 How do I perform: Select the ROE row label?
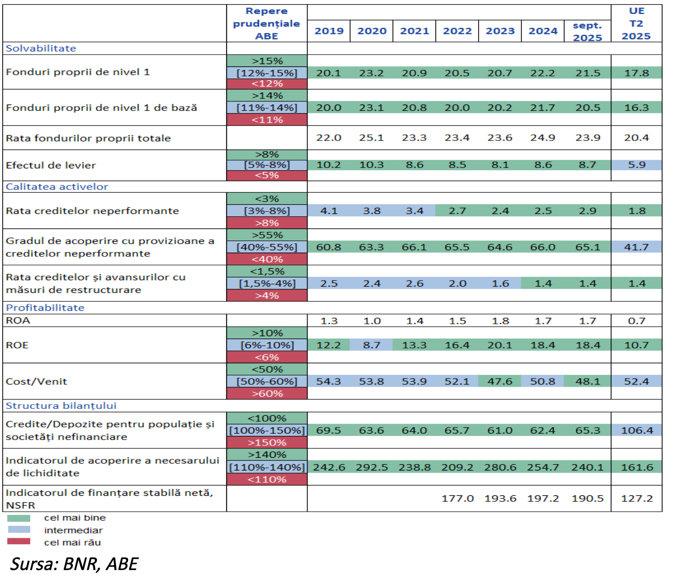18,344
